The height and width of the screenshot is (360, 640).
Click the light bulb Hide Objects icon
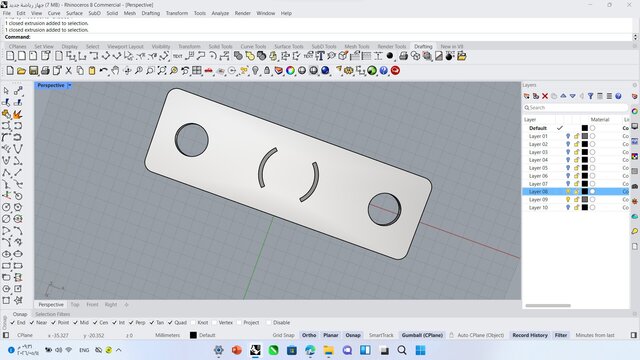tap(255, 71)
